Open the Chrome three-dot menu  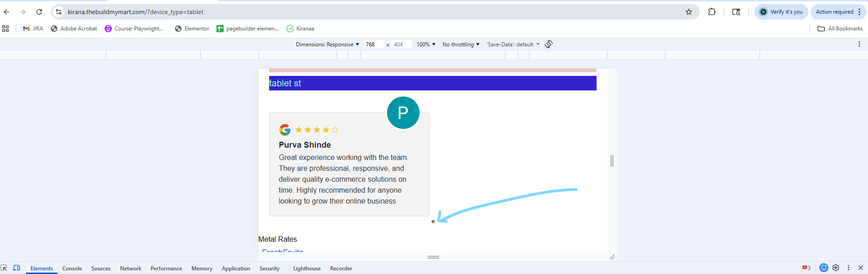tap(859, 12)
